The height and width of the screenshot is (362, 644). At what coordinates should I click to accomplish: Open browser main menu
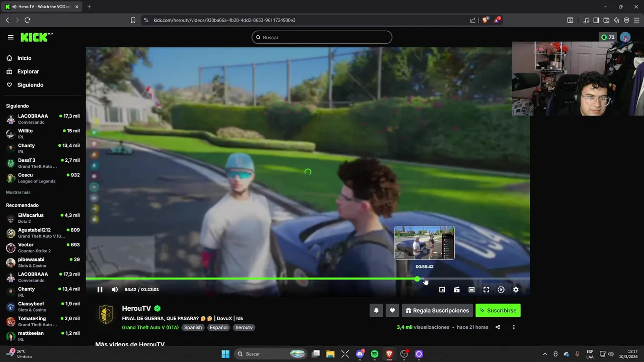pos(636,20)
